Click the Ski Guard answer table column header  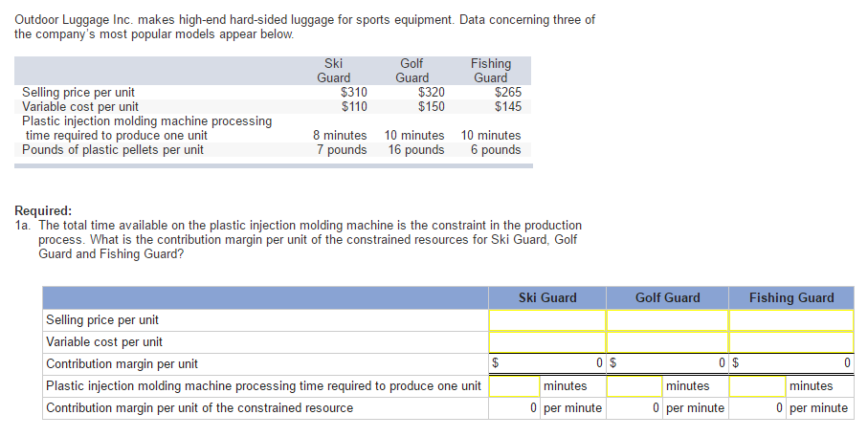pyautogui.click(x=547, y=297)
